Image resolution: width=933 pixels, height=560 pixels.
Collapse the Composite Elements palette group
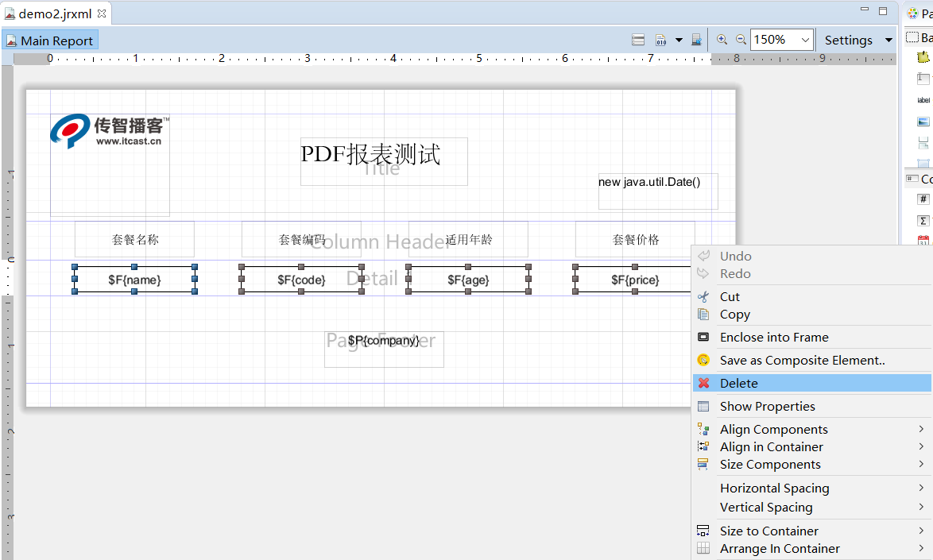point(919,179)
